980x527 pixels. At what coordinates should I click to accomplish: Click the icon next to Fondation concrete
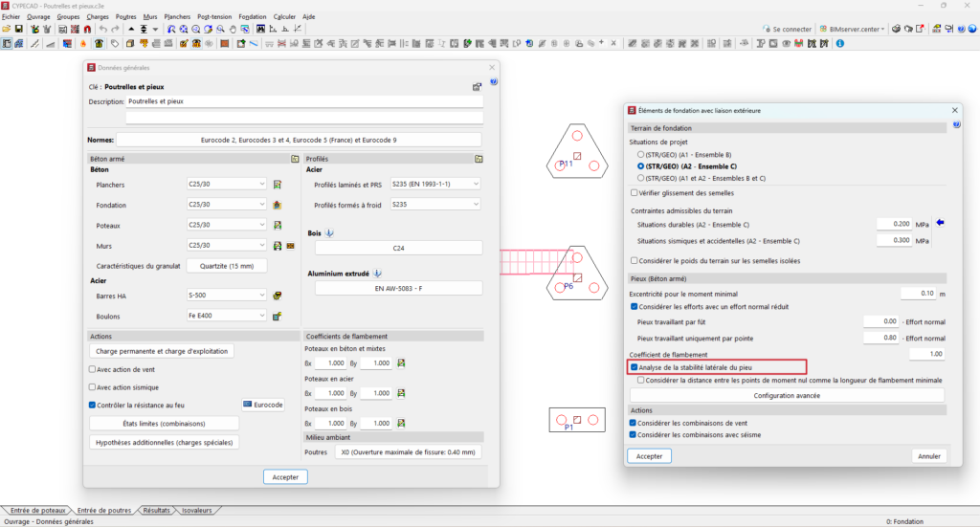[x=278, y=205]
